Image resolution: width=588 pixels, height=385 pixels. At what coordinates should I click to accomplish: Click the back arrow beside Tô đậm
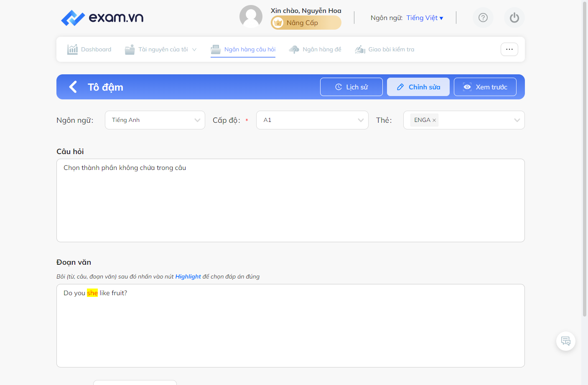[x=73, y=87]
